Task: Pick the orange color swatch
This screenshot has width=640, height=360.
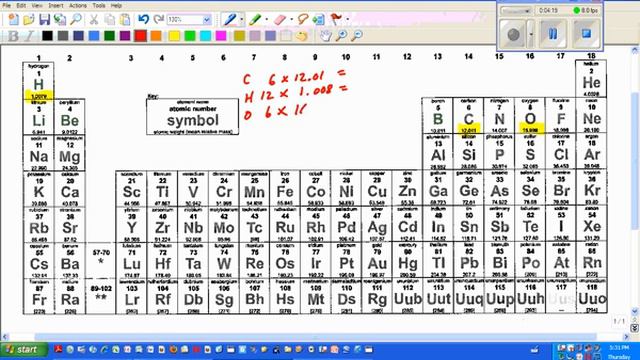Action: click(x=156, y=36)
